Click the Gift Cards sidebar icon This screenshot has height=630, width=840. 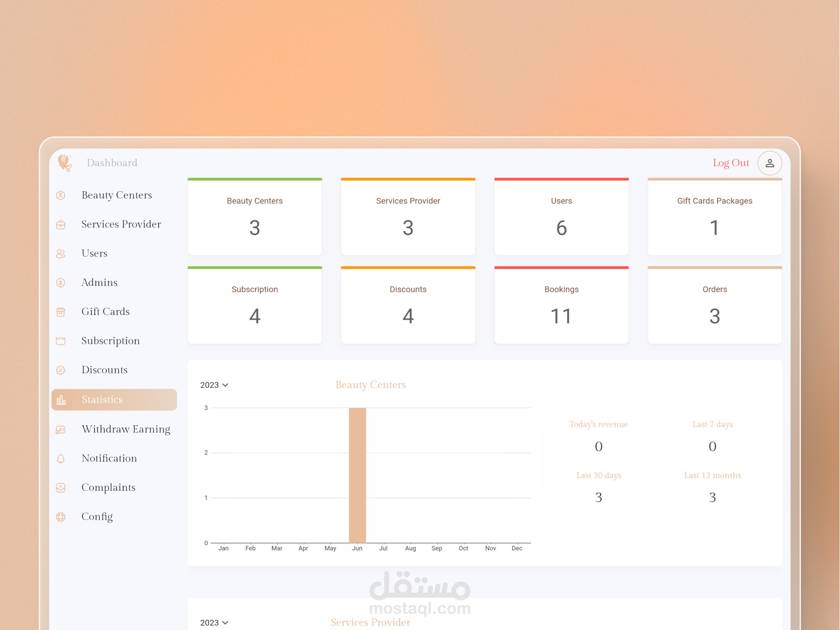click(61, 312)
